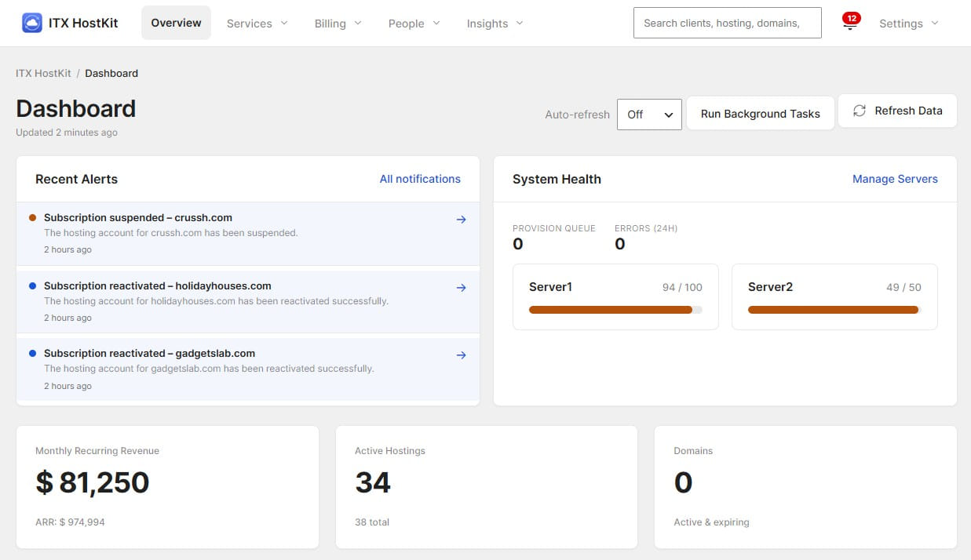The width and height of the screenshot is (971, 560).
Task: Expand the People menu chevron
Action: coord(436,23)
